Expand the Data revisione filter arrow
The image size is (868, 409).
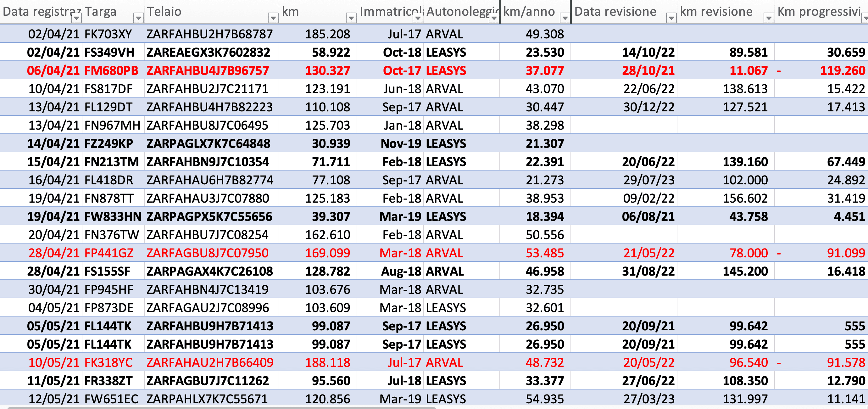point(671,18)
